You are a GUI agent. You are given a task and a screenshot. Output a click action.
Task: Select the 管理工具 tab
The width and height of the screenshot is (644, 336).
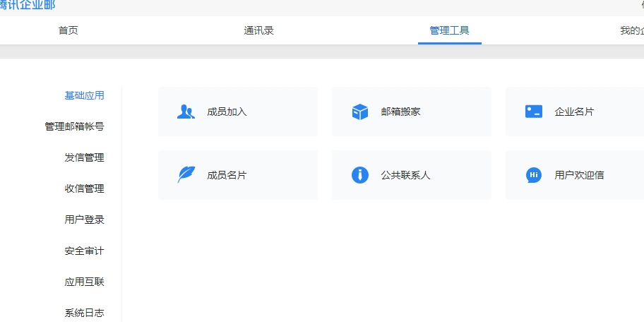449,30
